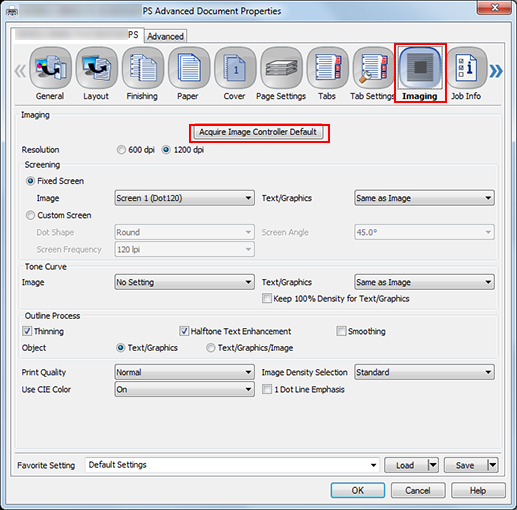Toggle the Thinning checkbox
517x510 pixels.
click(27, 331)
